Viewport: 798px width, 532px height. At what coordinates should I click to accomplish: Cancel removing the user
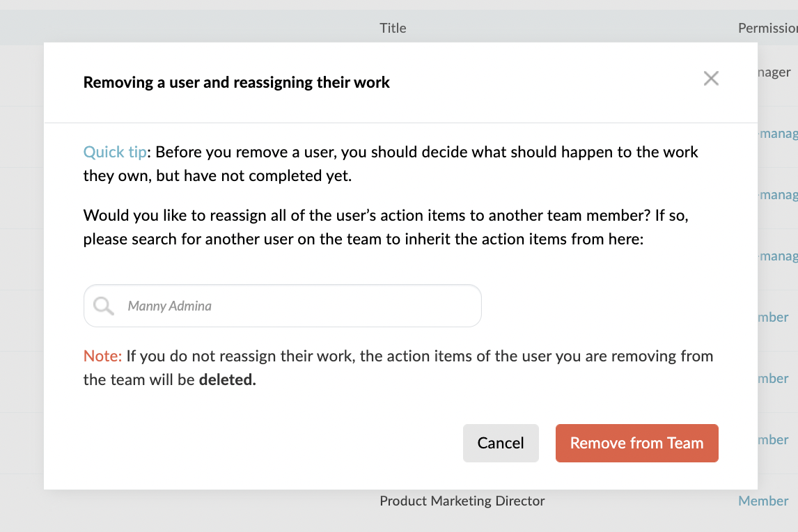(x=501, y=443)
